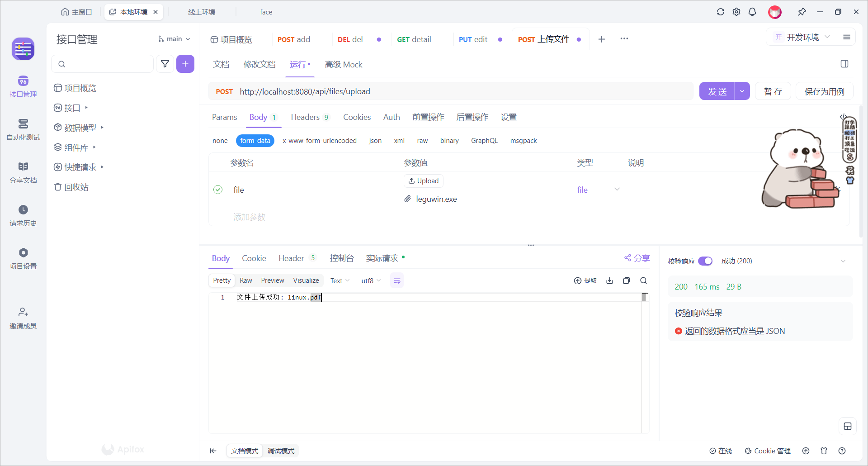This screenshot has width=868, height=466.
Task: Select the json body type
Action: click(x=375, y=141)
